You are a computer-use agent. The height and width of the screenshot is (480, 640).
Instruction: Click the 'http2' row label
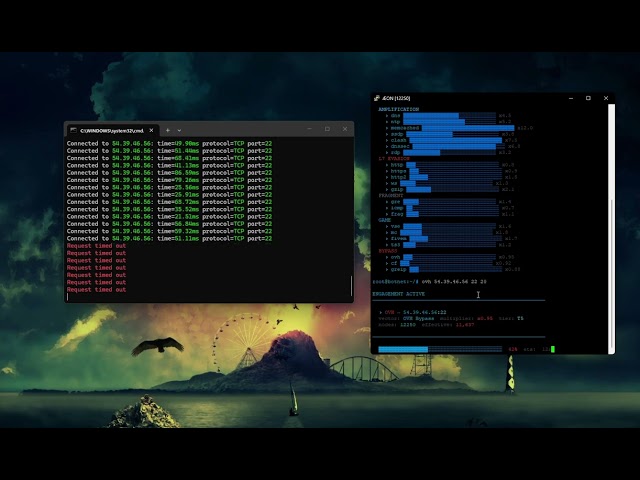398,177
